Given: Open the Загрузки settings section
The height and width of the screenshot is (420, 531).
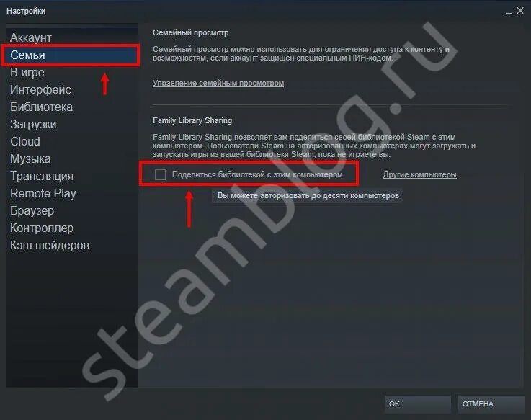Looking at the screenshot, I should 33,125.
